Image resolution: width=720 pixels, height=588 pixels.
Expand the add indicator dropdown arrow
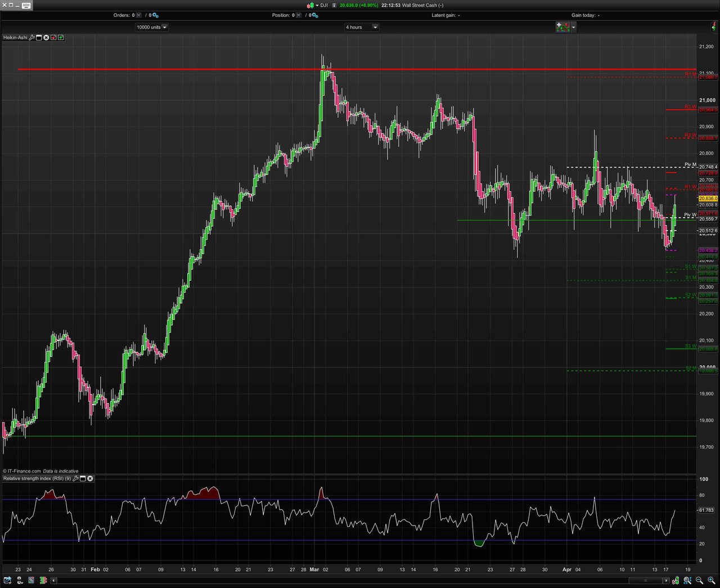[x=574, y=27]
